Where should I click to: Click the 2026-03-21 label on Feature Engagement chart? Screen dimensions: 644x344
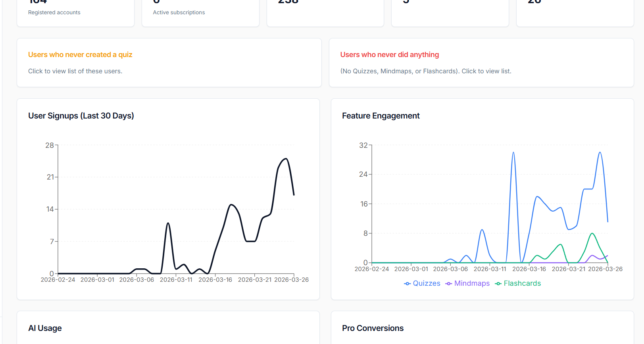point(568,269)
